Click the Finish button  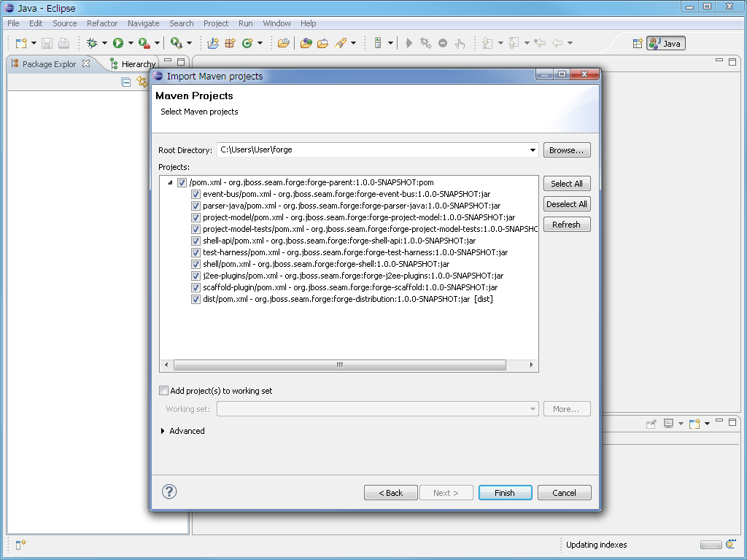point(505,493)
